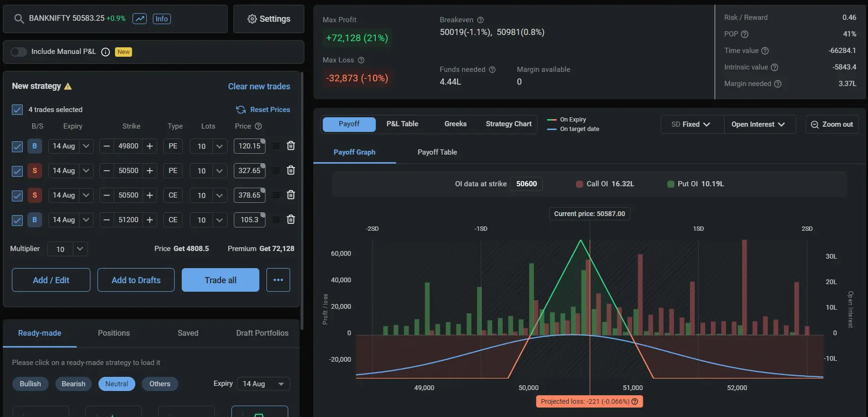This screenshot has height=417, width=868.
Task: Increase strike with plus on 49800 row
Action: tap(150, 146)
